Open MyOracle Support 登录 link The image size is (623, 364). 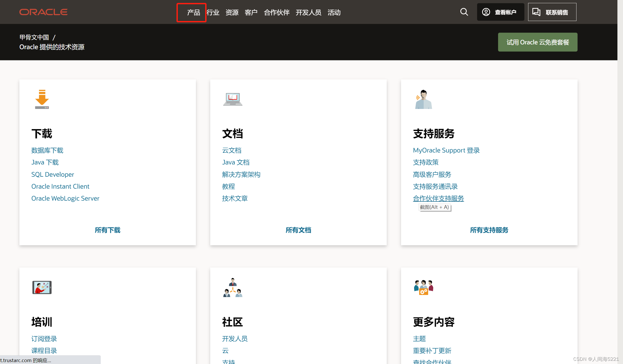pos(446,150)
